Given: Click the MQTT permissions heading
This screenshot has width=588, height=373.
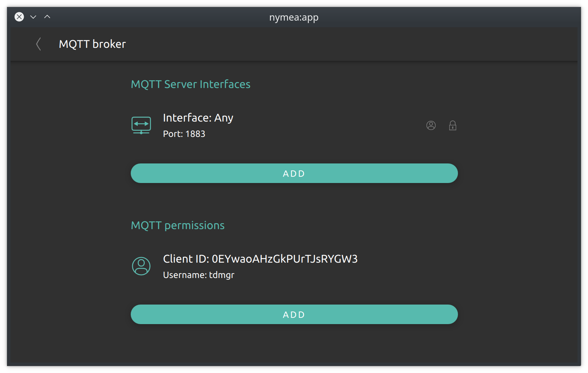Looking at the screenshot, I should point(178,225).
